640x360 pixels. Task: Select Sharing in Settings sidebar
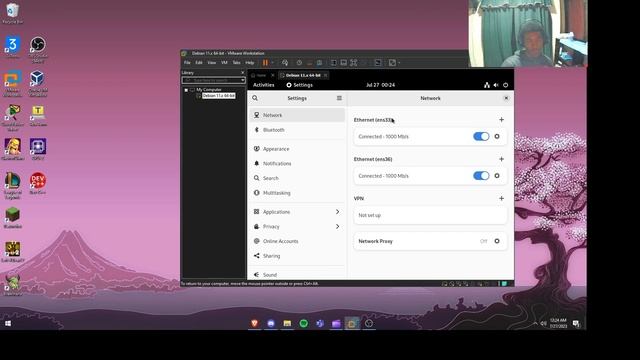click(x=297, y=256)
